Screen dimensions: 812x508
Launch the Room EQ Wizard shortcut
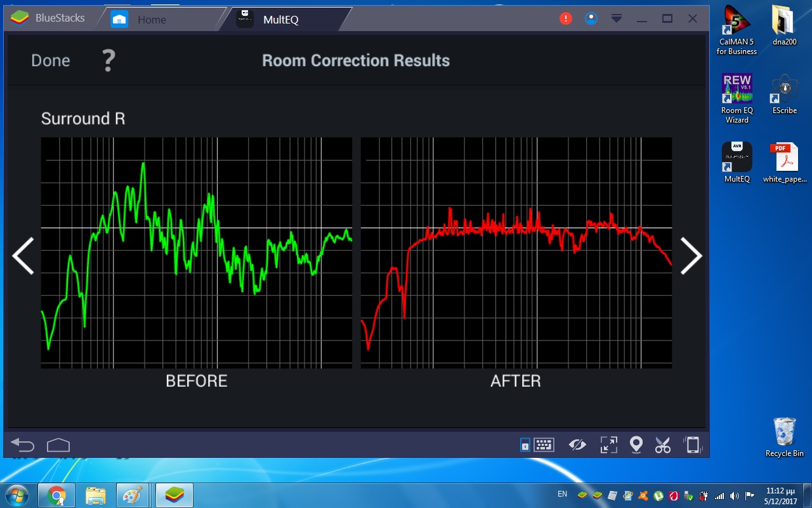click(737, 99)
